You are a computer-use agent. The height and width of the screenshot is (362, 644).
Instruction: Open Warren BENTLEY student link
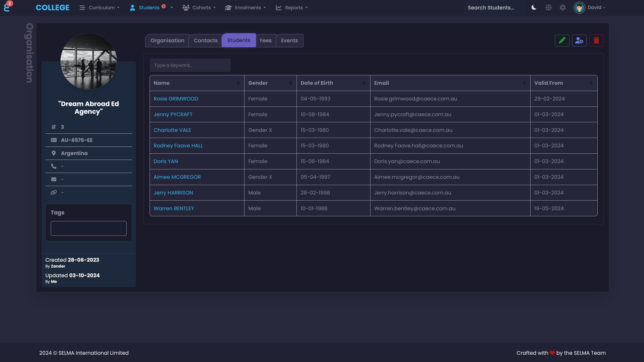point(173,208)
